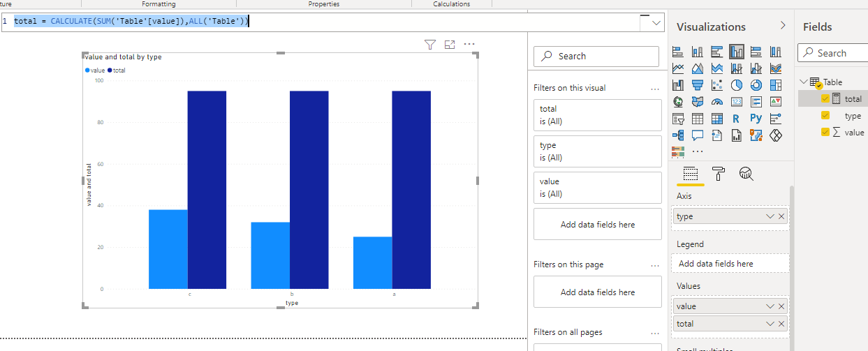Screen dimensions: 868x351
Task: Select the Pie chart visual
Action: 737,85
